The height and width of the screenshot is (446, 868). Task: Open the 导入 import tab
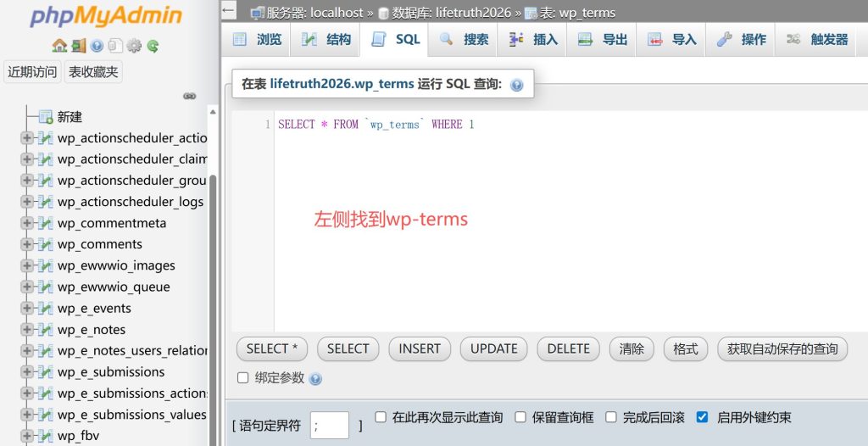pos(671,39)
